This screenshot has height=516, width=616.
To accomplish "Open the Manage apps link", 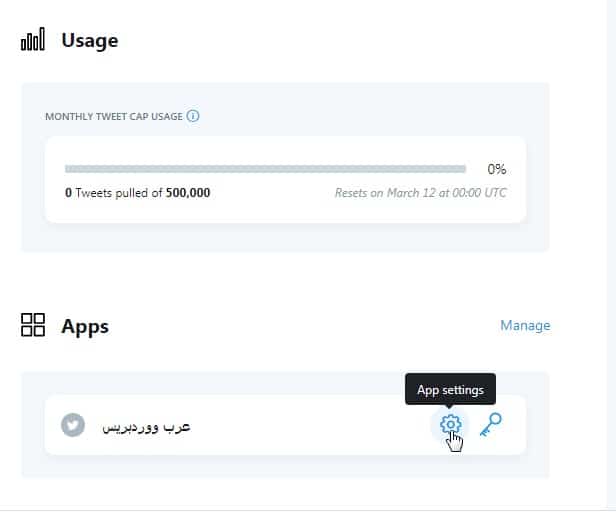I will (x=525, y=325).
